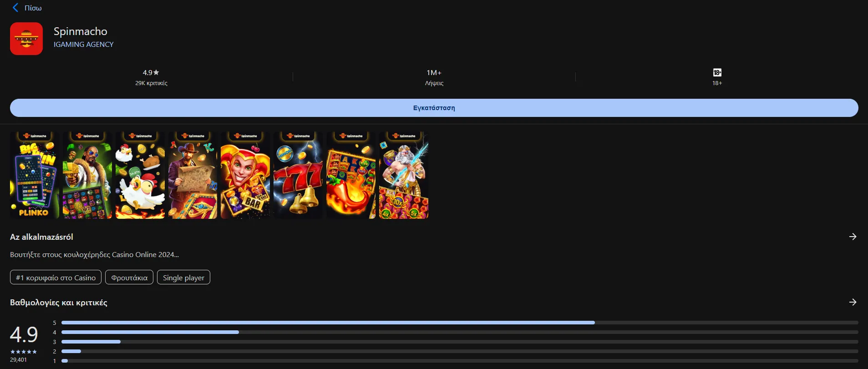The width and height of the screenshot is (868, 369).
Task: Click the large 4.9 score number
Action: (24, 335)
